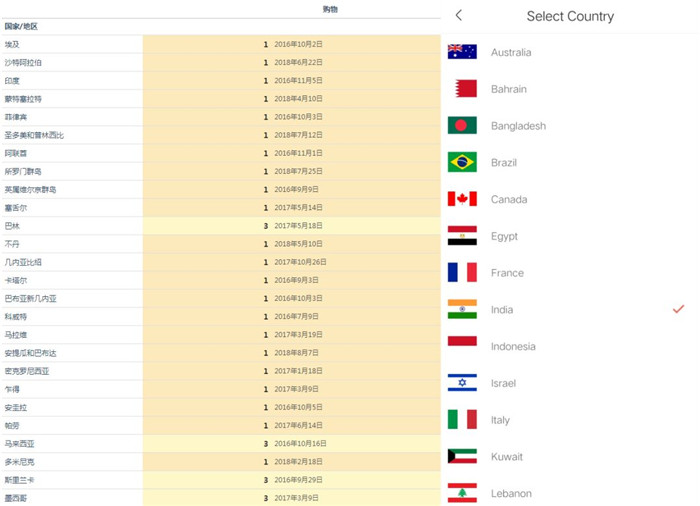Tap the Israel flag icon
This screenshot has height=506, width=700.
click(x=462, y=383)
